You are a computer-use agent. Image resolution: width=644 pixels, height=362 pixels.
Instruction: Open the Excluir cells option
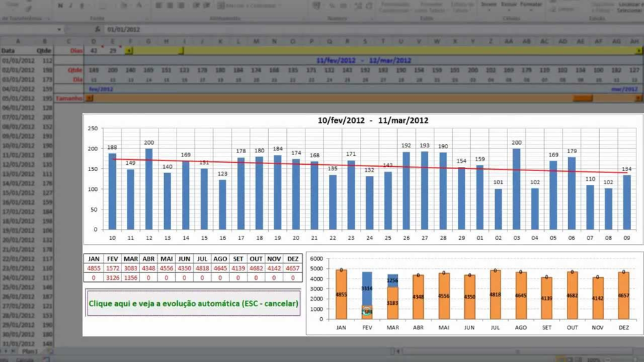(x=509, y=6)
